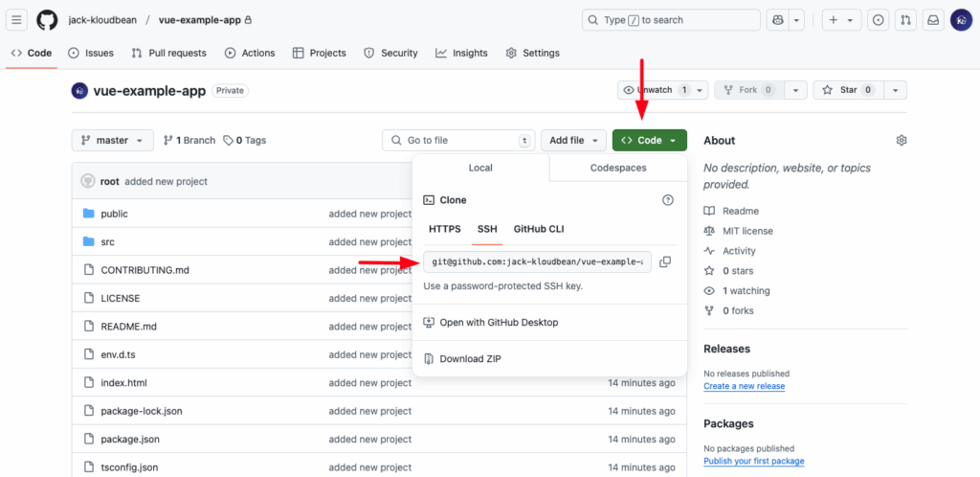Click vue-example-app breadcrumb link
This screenshot has width=980, height=477.
[x=200, y=20]
